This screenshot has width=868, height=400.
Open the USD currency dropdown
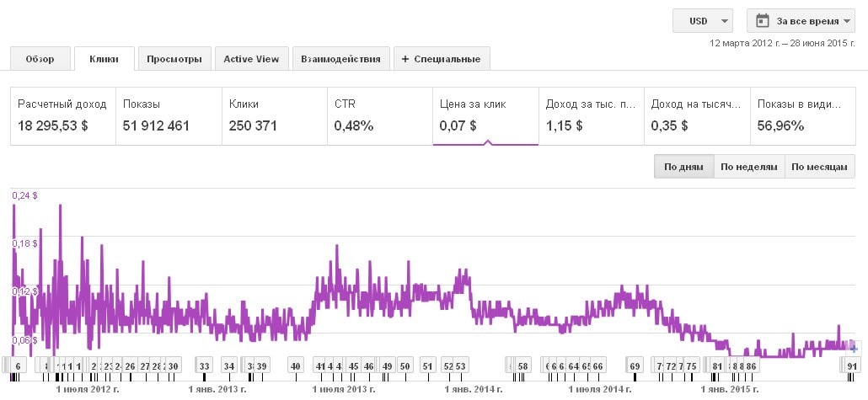point(703,21)
